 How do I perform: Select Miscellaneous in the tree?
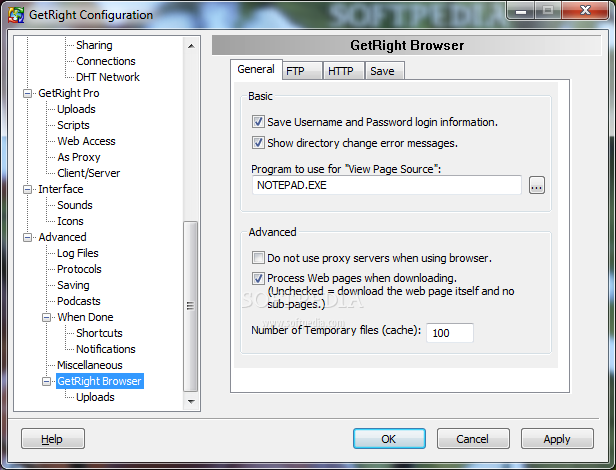[x=90, y=365]
